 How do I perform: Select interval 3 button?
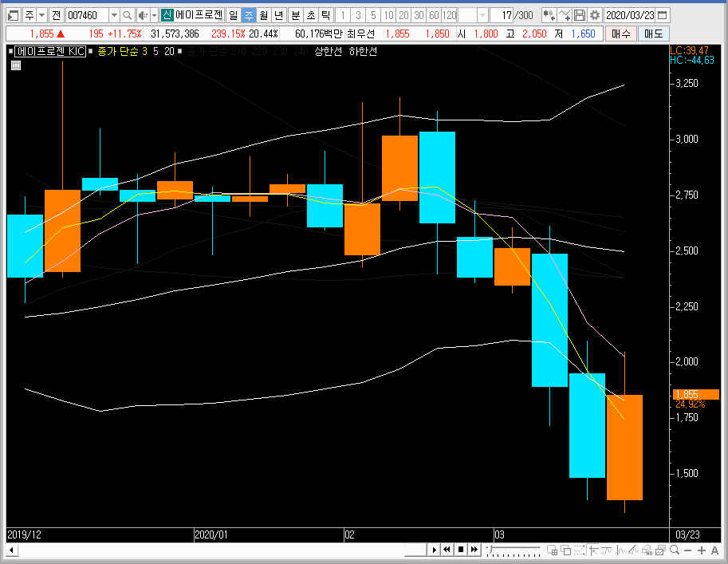coord(358,15)
